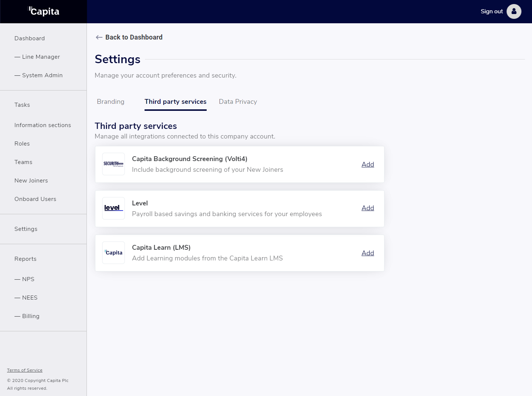Go back to Dashboard link
Screen dimensions: 532x396
point(133,37)
